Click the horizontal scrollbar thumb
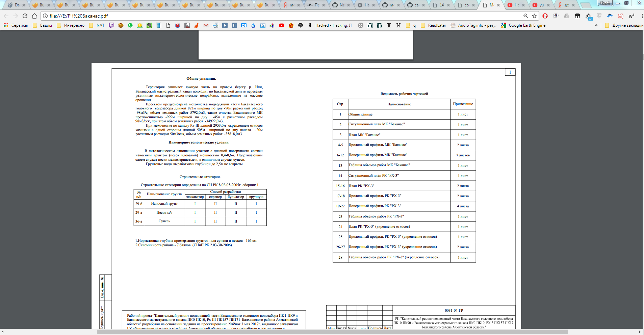The height and width of the screenshot is (335, 644). pos(332,332)
